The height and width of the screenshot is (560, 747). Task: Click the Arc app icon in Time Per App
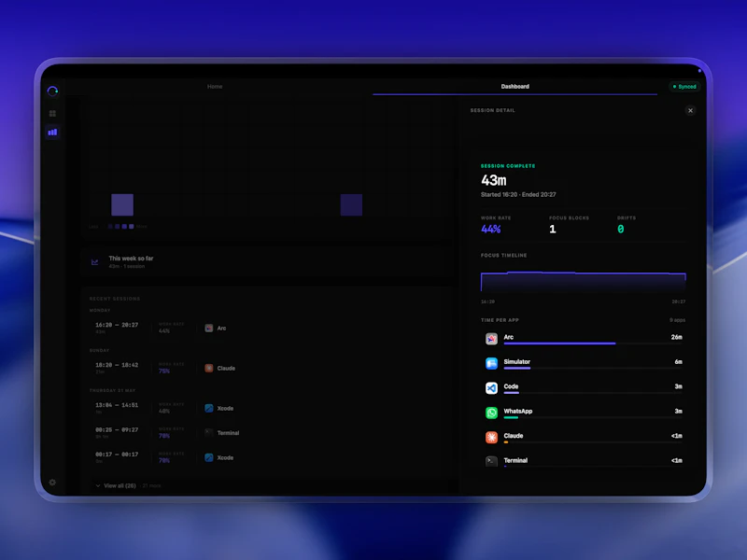tap(492, 339)
